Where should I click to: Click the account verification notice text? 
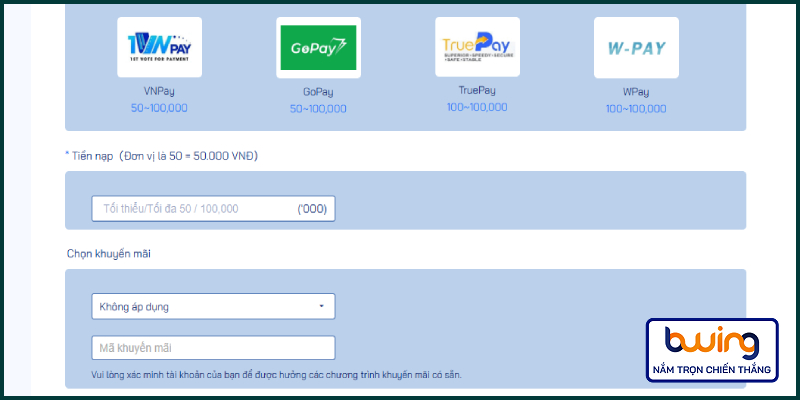(x=277, y=375)
